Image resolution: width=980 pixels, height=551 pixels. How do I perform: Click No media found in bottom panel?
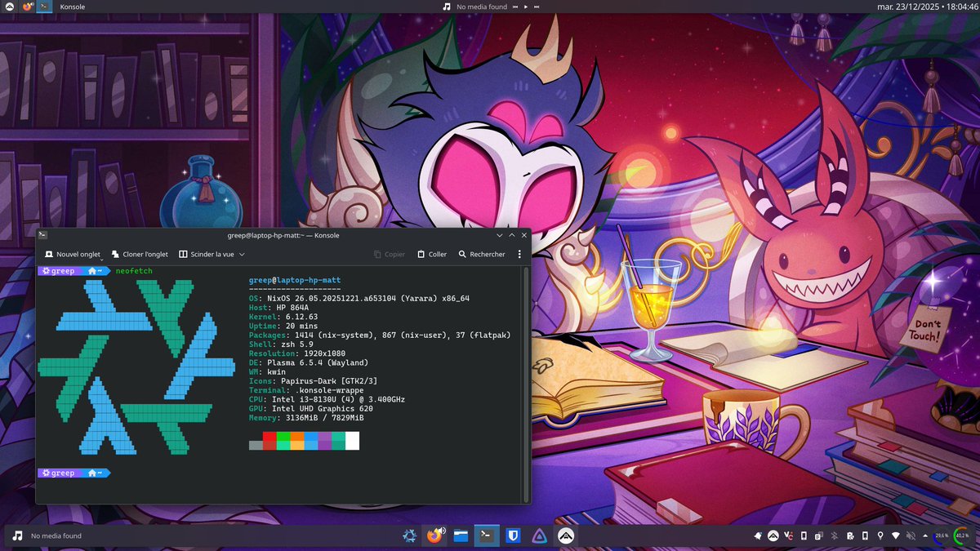coord(56,536)
